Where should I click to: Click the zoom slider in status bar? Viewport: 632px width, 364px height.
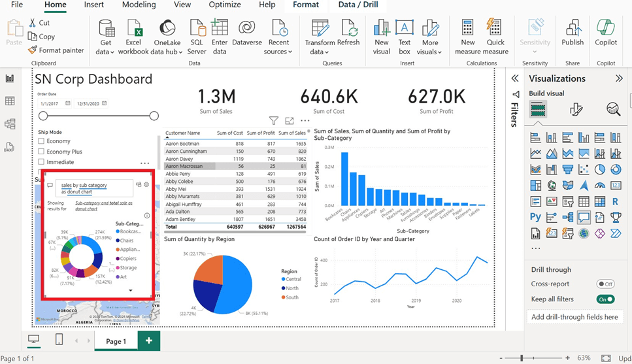coord(522,358)
